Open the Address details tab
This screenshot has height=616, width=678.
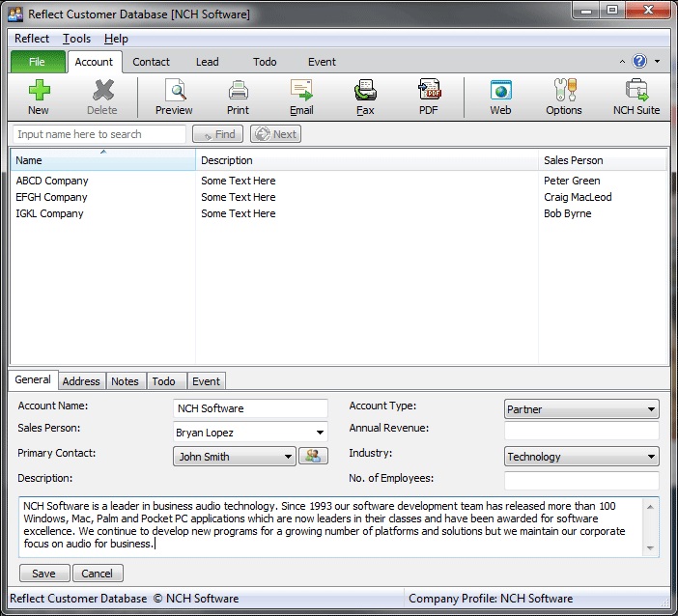[x=81, y=381]
